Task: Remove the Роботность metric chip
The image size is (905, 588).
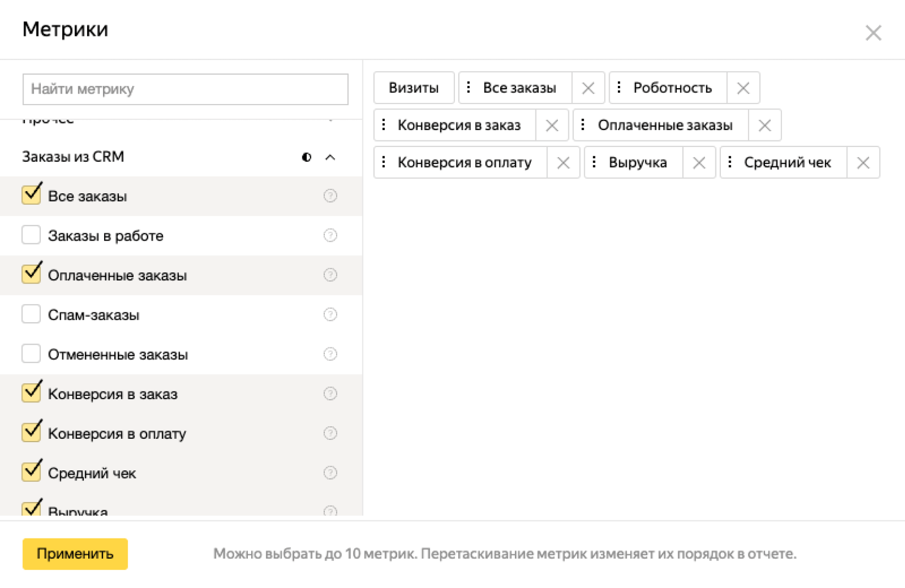Action: tap(743, 88)
